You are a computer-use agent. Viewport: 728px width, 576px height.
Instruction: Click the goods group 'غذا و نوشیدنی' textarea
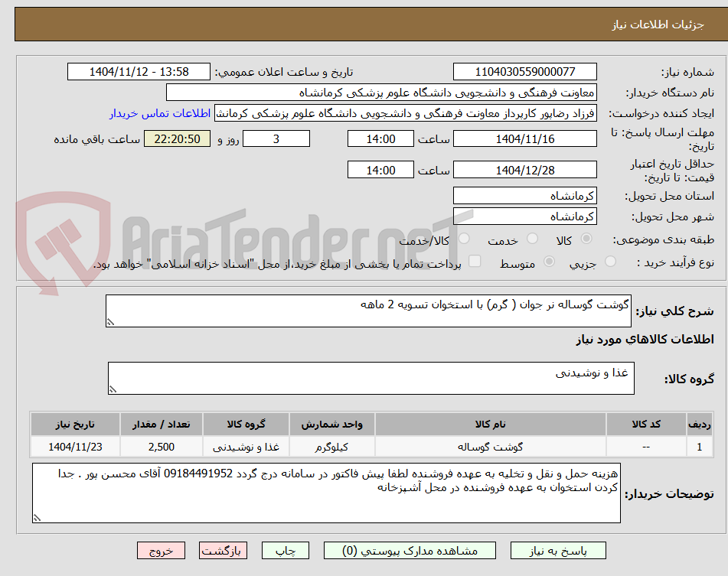click(371, 378)
